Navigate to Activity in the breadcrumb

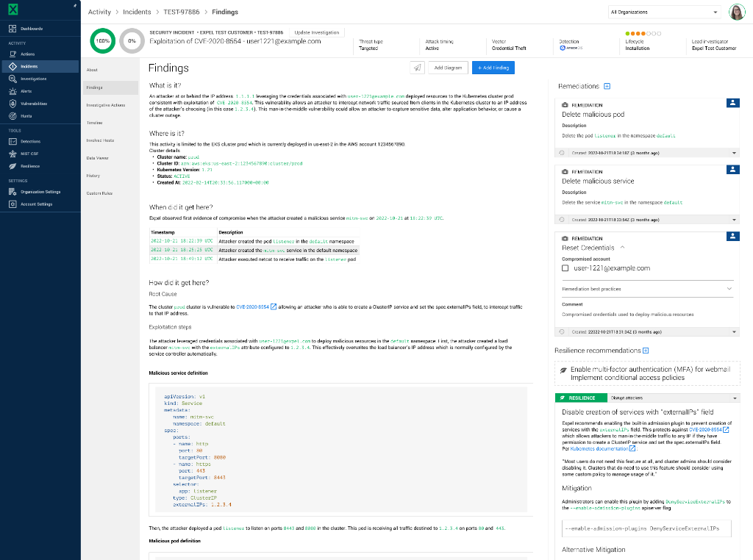[99, 12]
